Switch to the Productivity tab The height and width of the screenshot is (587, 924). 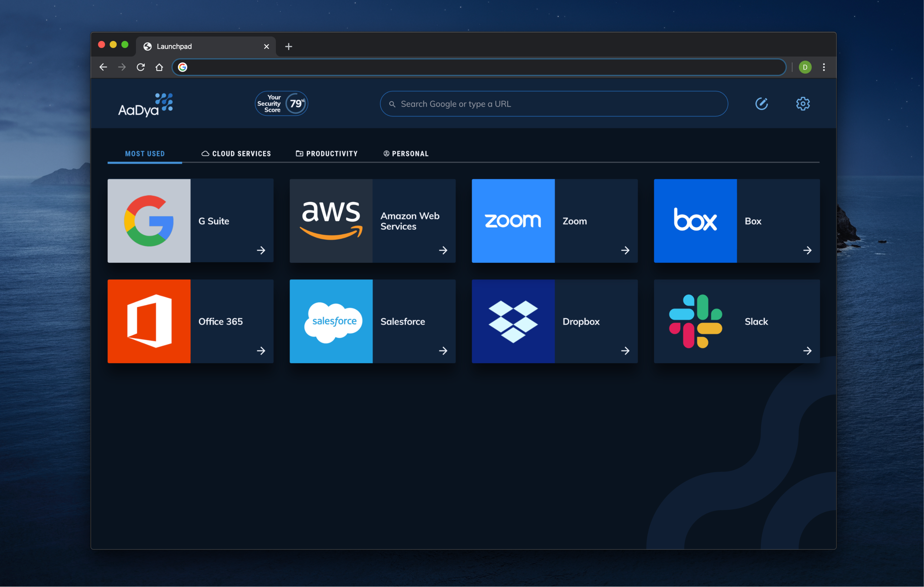pos(327,153)
